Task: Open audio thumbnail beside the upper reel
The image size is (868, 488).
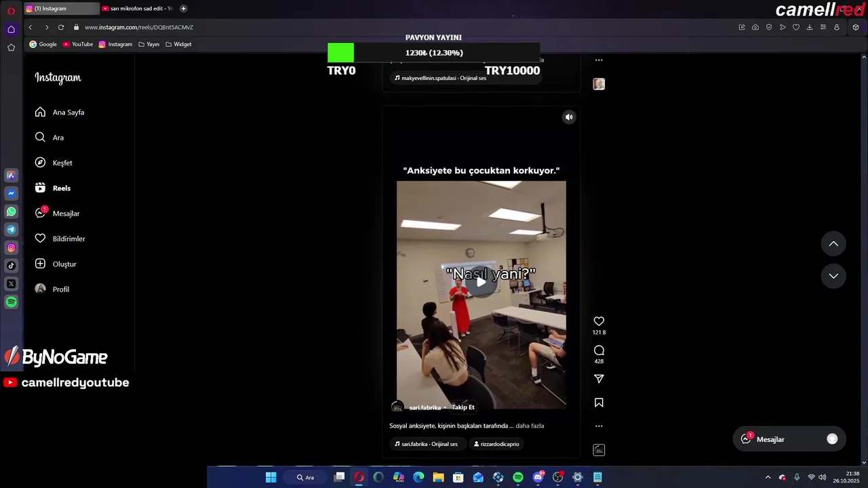Action: pyautogui.click(x=599, y=84)
